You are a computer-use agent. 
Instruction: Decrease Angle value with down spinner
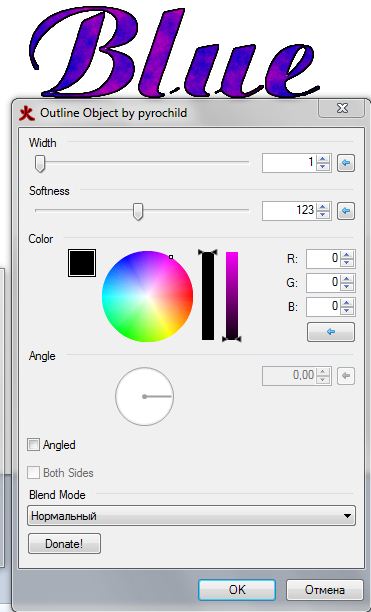(x=322, y=381)
